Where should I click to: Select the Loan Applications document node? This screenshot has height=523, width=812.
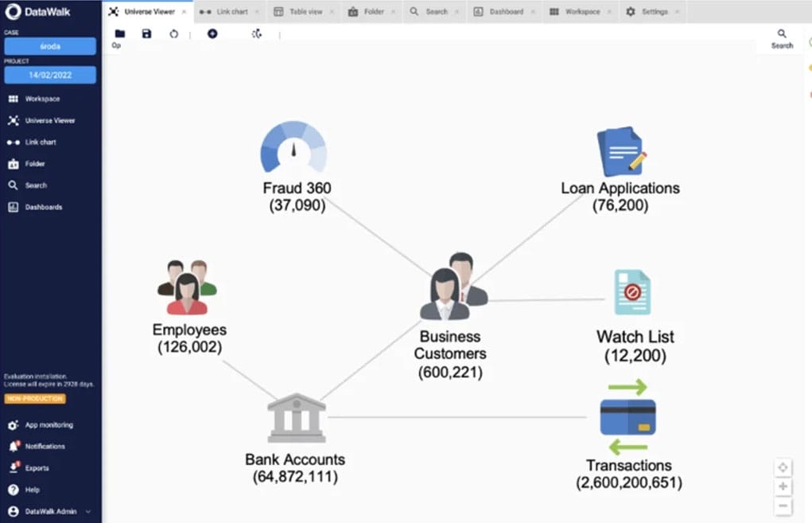point(620,151)
